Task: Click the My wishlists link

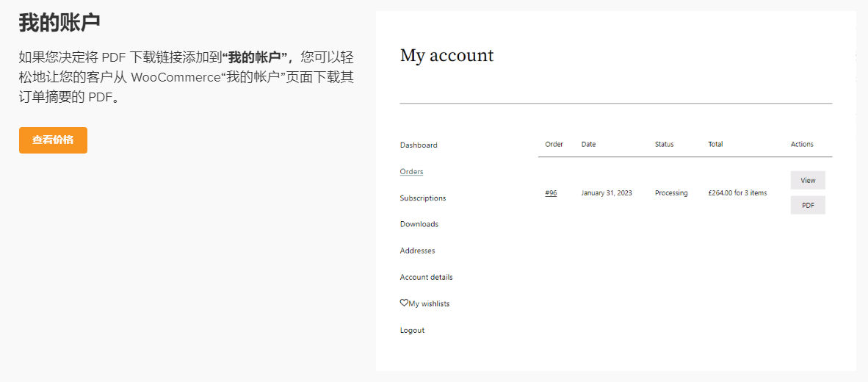Action: point(429,304)
